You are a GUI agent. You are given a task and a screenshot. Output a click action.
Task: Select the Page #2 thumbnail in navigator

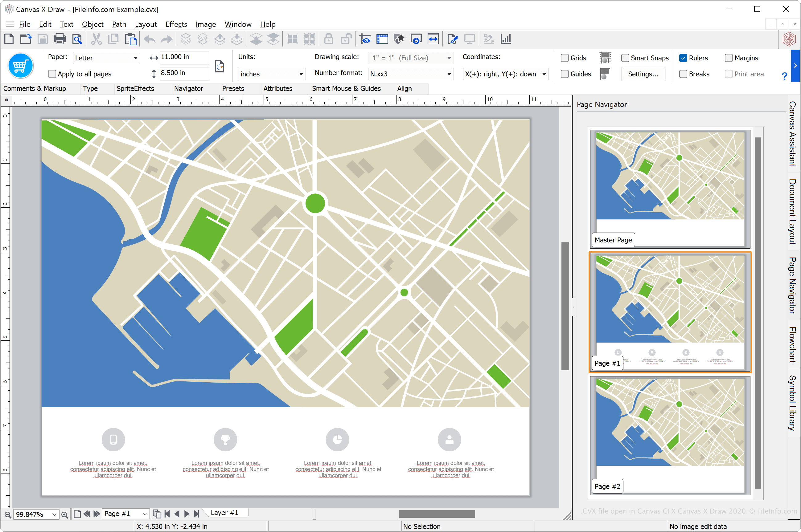click(670, 436)
